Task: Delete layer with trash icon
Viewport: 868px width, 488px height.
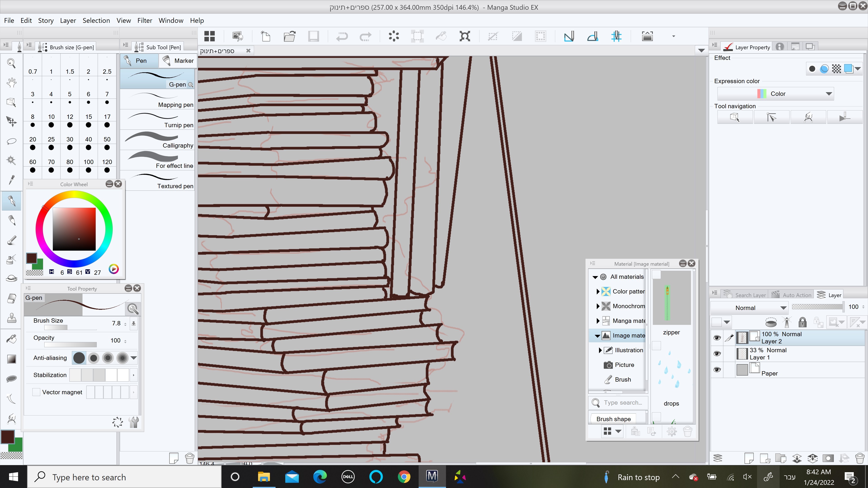Action: [x=860, y=458]
